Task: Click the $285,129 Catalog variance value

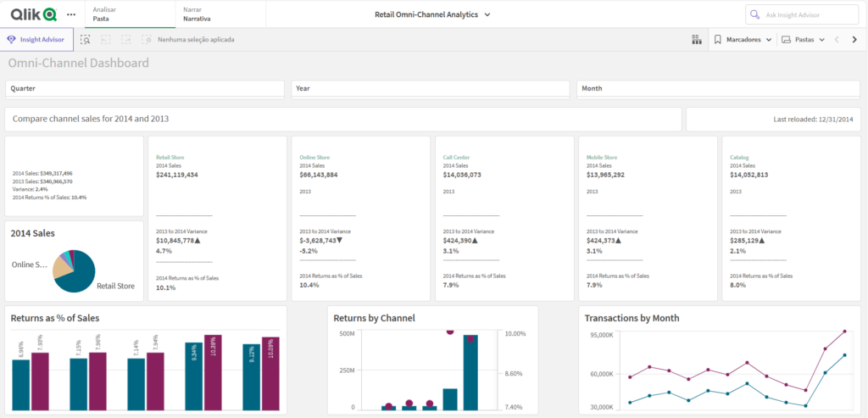Action: click(x=748, y=241)
